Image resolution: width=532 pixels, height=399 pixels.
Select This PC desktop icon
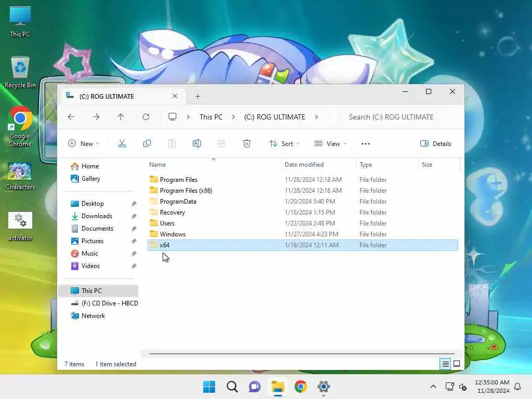pyautogui.click(x=20, y=22)
